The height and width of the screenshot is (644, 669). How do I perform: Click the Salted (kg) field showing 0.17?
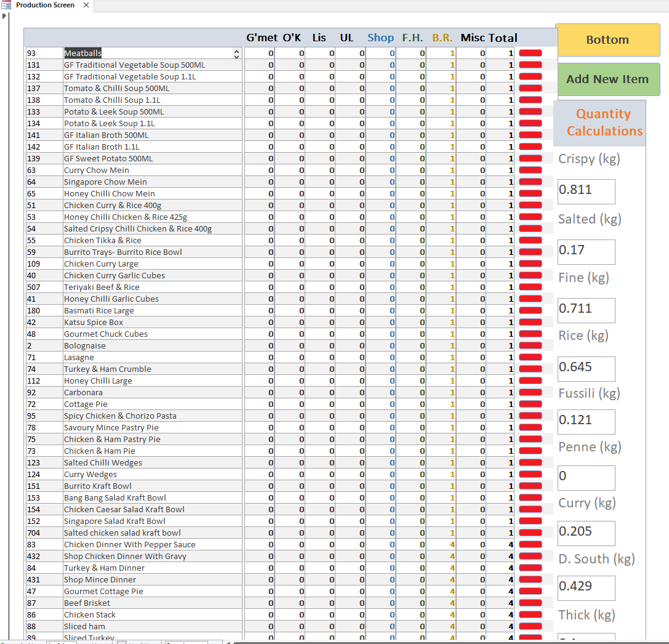point(587,252)
